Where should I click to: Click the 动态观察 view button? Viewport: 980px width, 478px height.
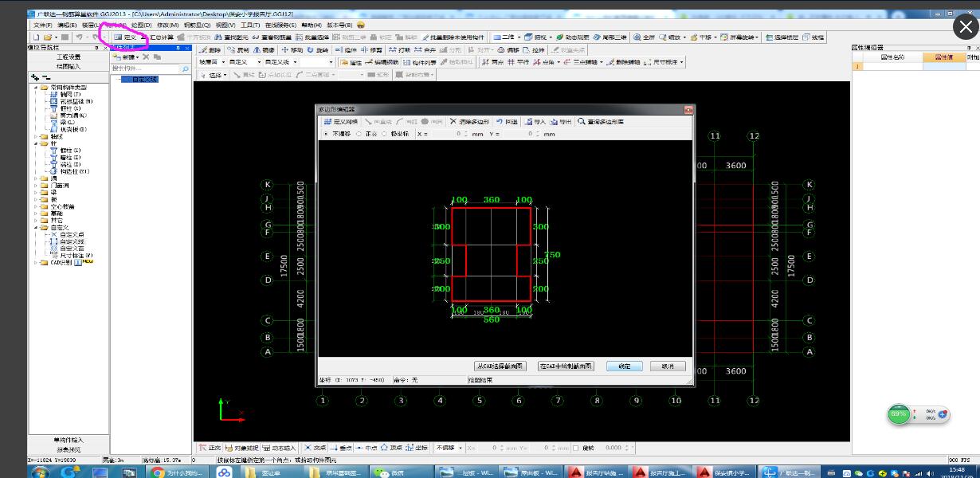pyautogui.click(x=572, y=37)
